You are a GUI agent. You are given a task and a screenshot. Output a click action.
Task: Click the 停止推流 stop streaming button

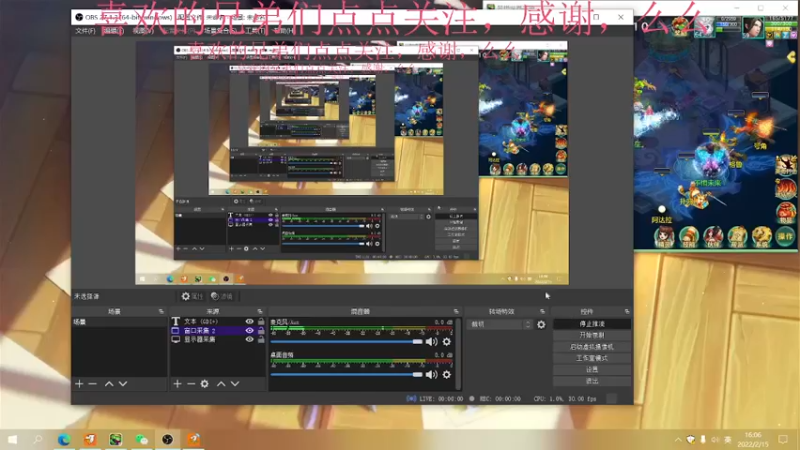592,324
